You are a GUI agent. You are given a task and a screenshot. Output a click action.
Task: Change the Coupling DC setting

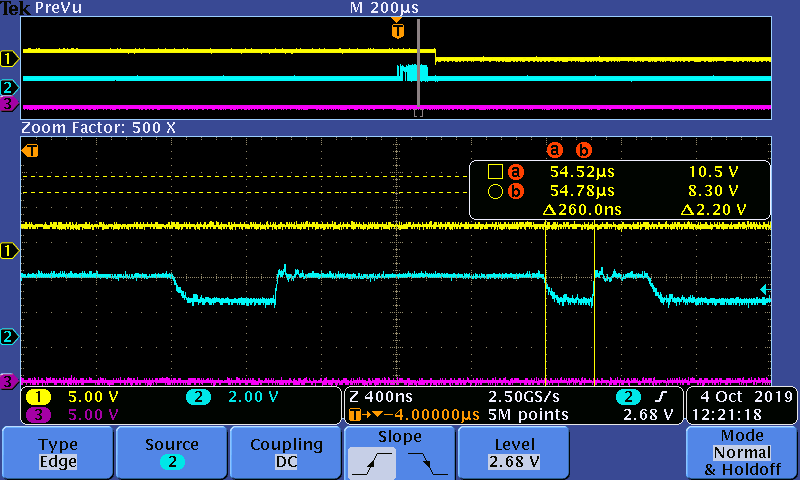[286, 453]
